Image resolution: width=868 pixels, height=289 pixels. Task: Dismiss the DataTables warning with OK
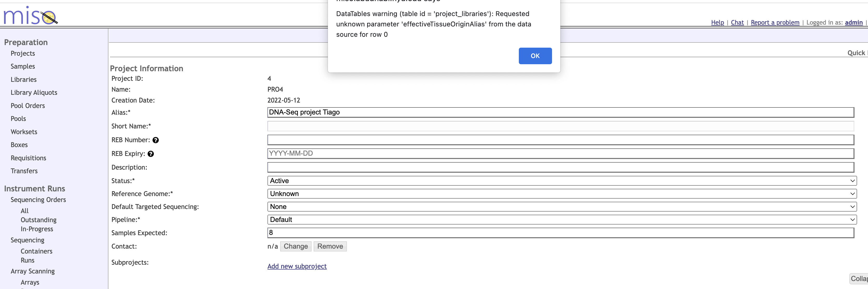click(x=535, y=56)
